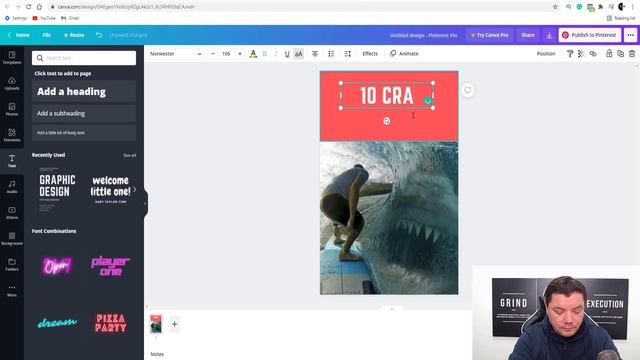Open the File menu
640x360 pixels.
(x=47, y=35)
